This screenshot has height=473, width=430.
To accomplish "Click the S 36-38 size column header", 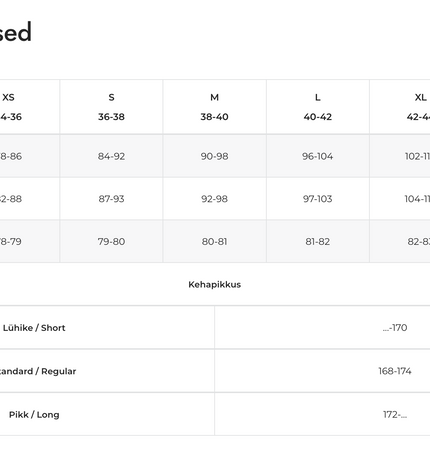I will pyautogui.click(x=111, y=107).
